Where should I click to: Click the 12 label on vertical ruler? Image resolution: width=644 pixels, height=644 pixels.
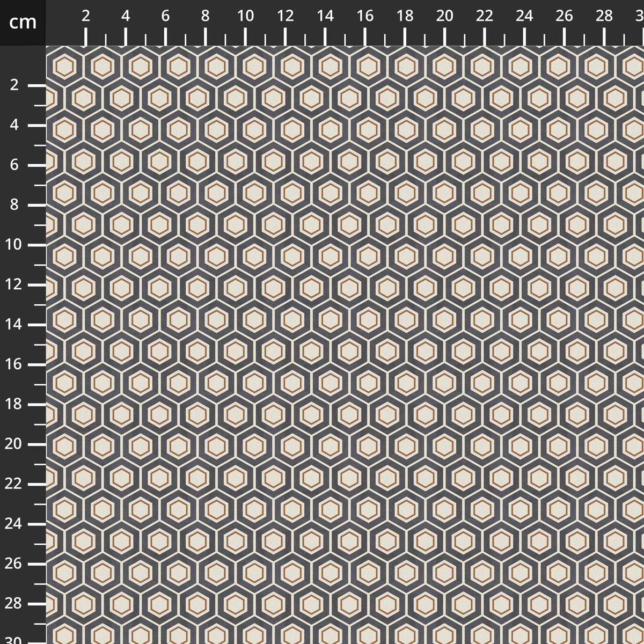point(13,284)
